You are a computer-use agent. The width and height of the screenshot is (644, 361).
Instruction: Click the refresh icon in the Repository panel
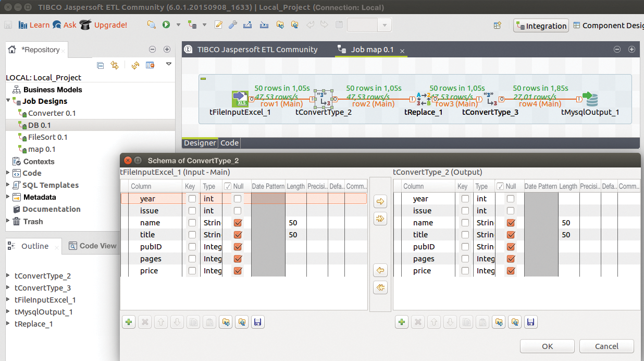[135, 65]
